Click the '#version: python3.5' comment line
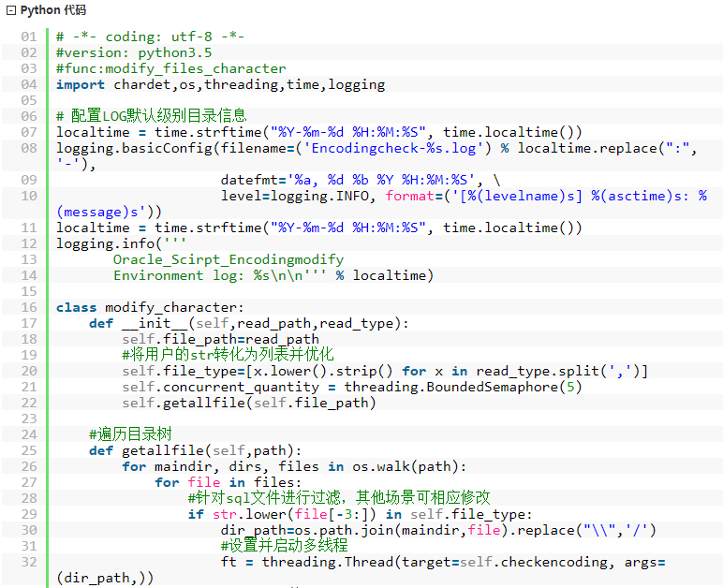This screenshot has width=723, height=588. coord(134,53)
